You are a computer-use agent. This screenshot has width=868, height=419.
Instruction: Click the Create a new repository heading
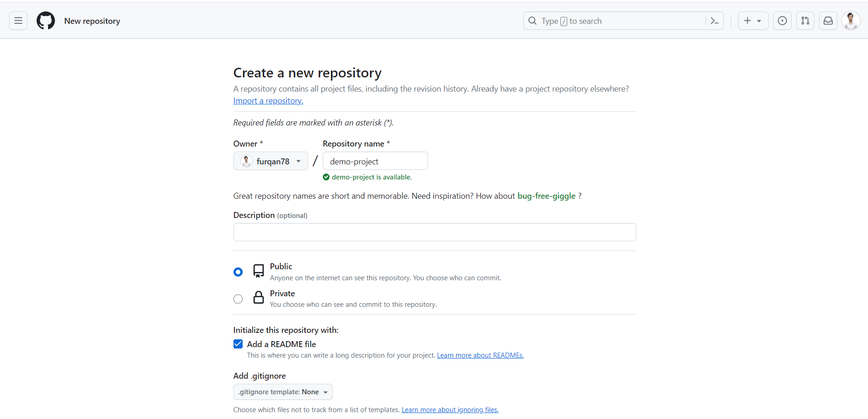[x=308, y=73]
